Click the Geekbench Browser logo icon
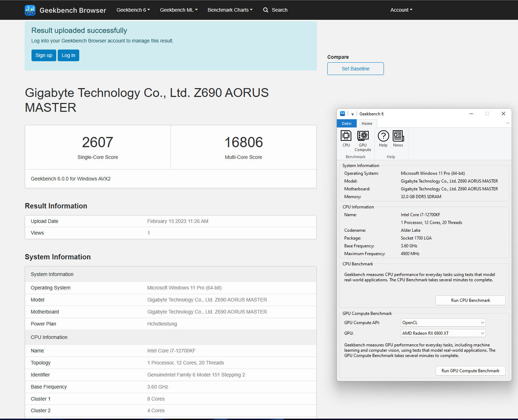 tap(30, 10)
